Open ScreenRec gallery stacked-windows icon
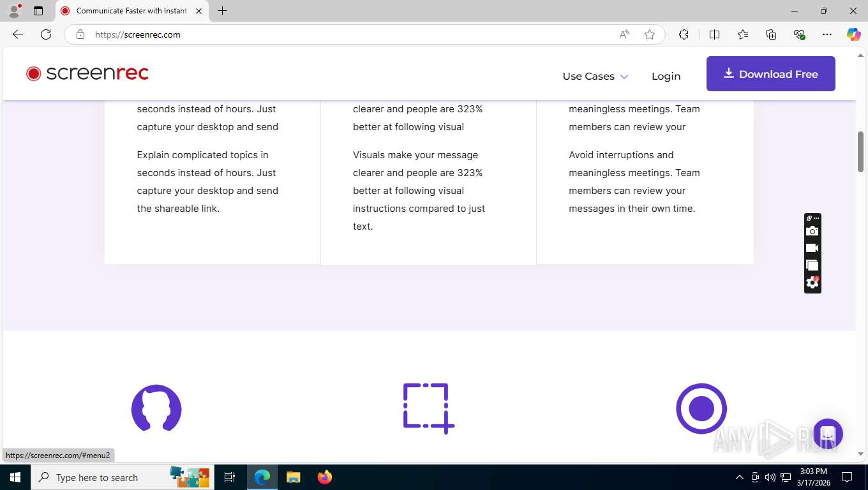Image resolution: width=868 pixels, height=490 pixels. (x=812, y=265)
